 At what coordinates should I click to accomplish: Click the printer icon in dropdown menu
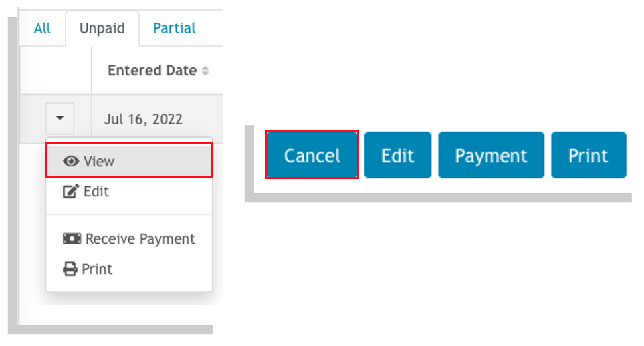[70, 269]
